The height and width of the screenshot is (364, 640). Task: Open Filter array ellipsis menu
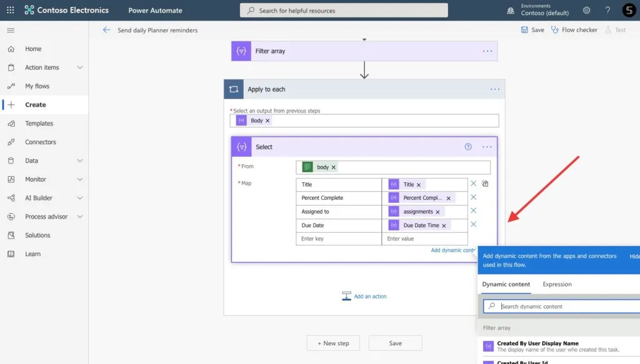(x=487, y=51)
